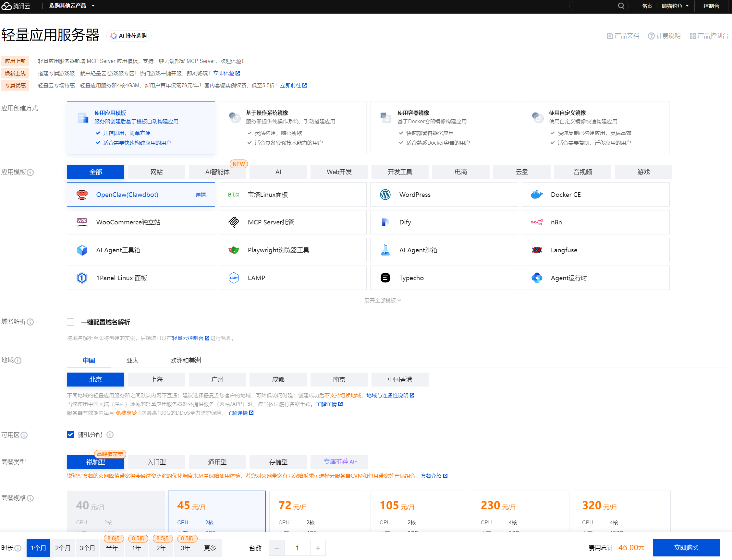Click the WordPress logo icon
This screenshot has width=732, height=560.
[x=385, y=195]
